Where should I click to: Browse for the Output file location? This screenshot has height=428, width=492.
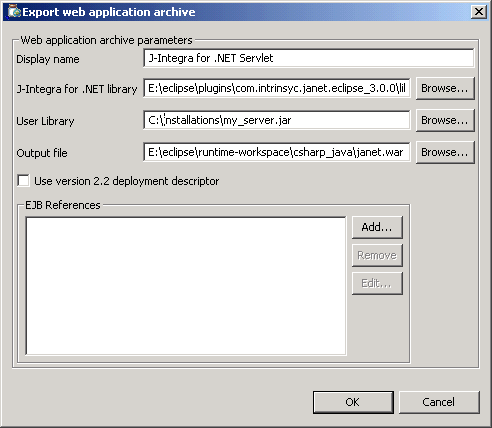click(x=445, y=152)
